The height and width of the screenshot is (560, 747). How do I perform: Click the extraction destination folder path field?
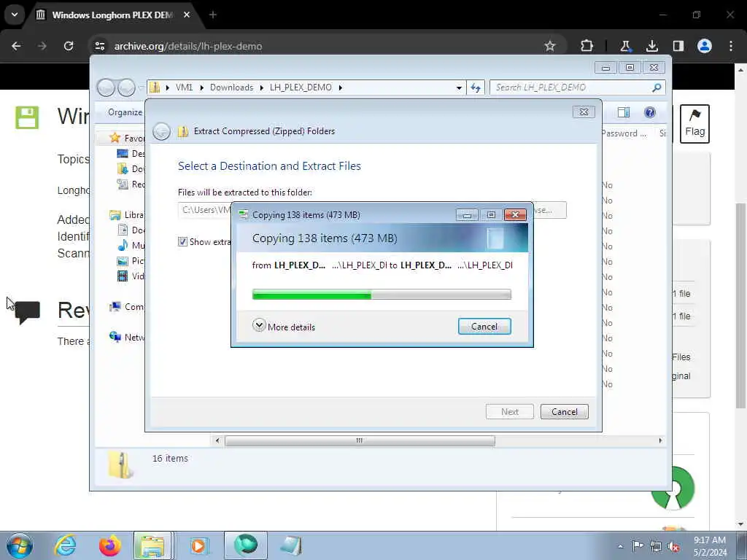coord(205,210)
